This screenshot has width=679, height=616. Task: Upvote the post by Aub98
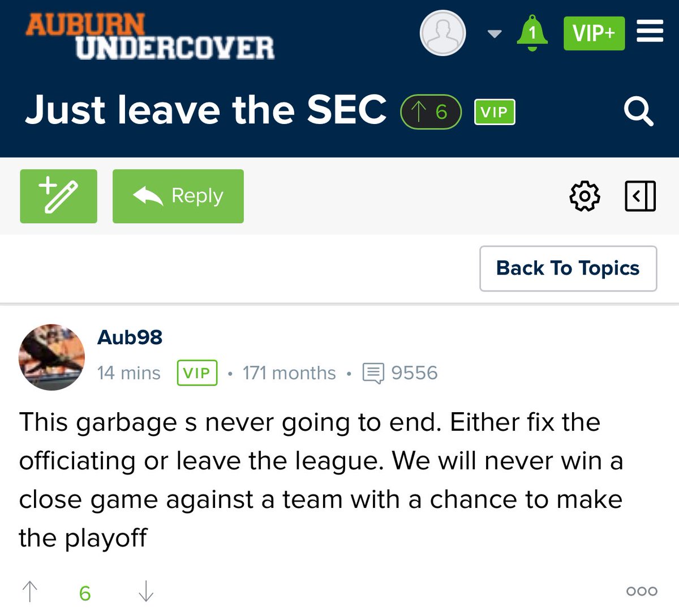(x=29, y=592)
